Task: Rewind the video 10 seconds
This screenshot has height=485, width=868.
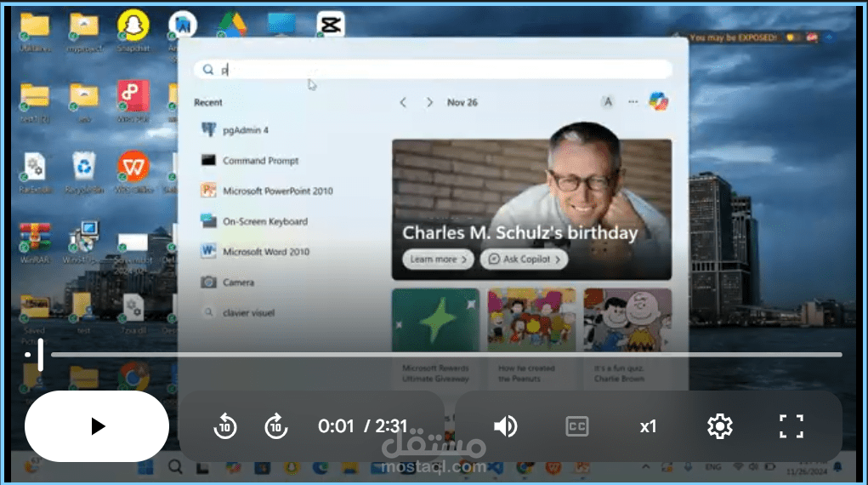Action: (x=224, y=426)
